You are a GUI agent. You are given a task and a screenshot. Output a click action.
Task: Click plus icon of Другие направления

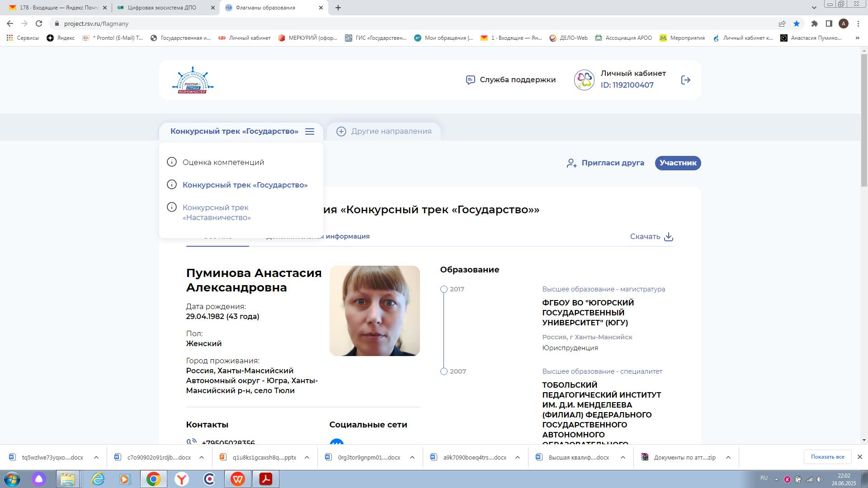coord(341,131)
